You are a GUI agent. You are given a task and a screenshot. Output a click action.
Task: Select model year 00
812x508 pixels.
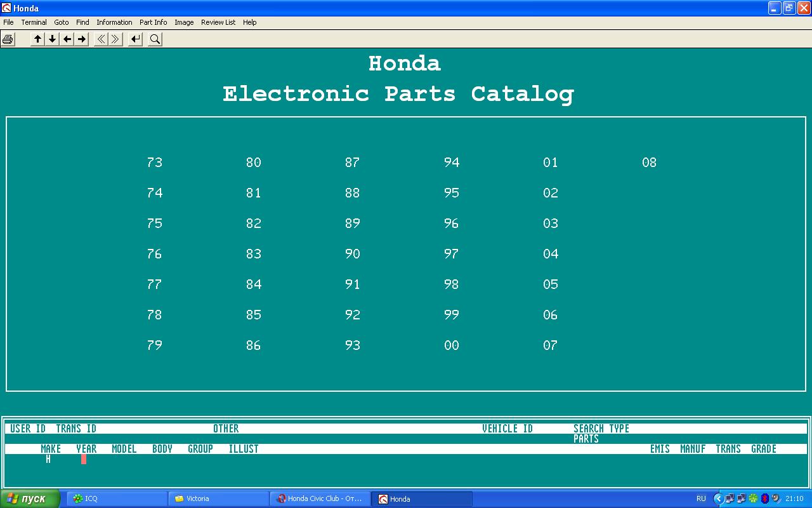pos(452,345)
